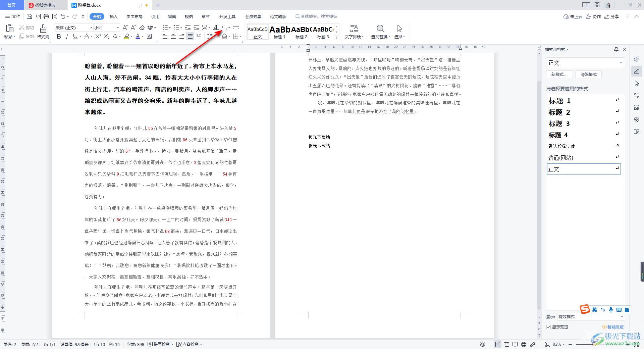Apply the Heading 1 style from gallery

point(279,32)
